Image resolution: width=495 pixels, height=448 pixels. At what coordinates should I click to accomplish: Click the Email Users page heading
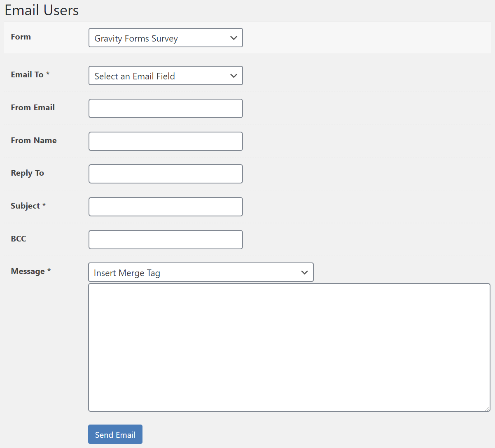(42, 10)
